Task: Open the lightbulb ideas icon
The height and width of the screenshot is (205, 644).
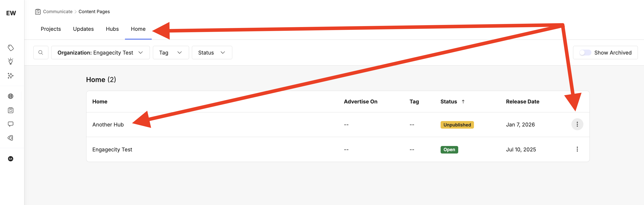Action: pos(11,61)
